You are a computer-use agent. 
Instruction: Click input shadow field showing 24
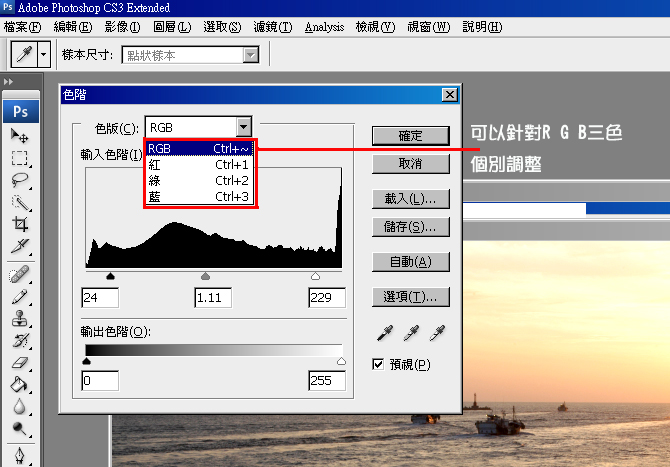tap(100, 297)
